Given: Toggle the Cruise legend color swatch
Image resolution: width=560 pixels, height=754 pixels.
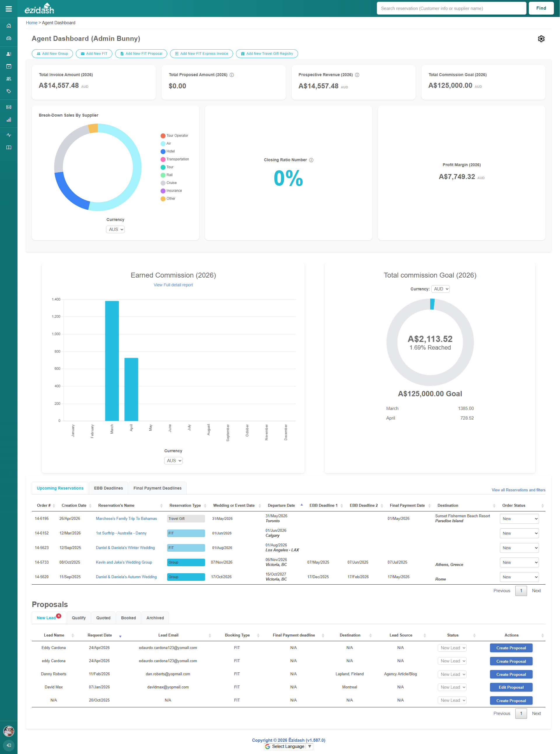Looking at the screenshot, I should 163,183.
